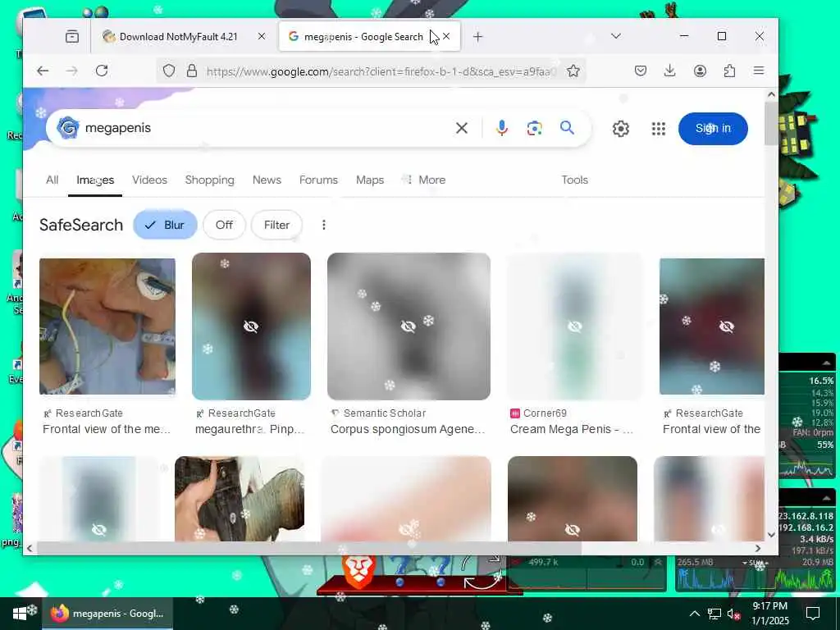
Task: Click the taskbar clock showing 9:17 PM
Action: pyautogui.click(x=770, y=614)
